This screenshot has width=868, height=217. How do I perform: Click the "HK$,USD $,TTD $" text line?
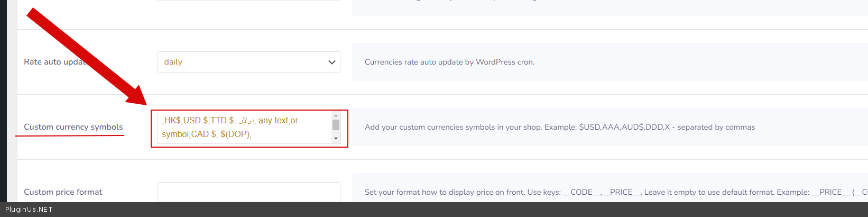pos(198,121)
